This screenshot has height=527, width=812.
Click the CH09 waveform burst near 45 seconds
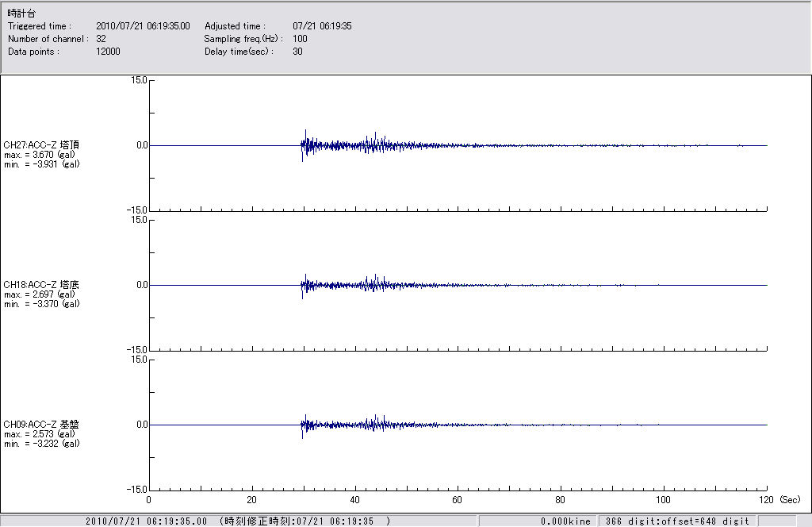[377, 424]
